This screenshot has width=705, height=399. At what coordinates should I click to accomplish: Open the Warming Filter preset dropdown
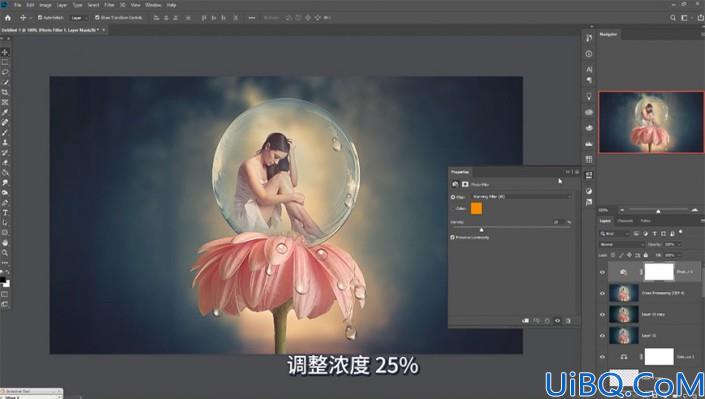[522, 197]
